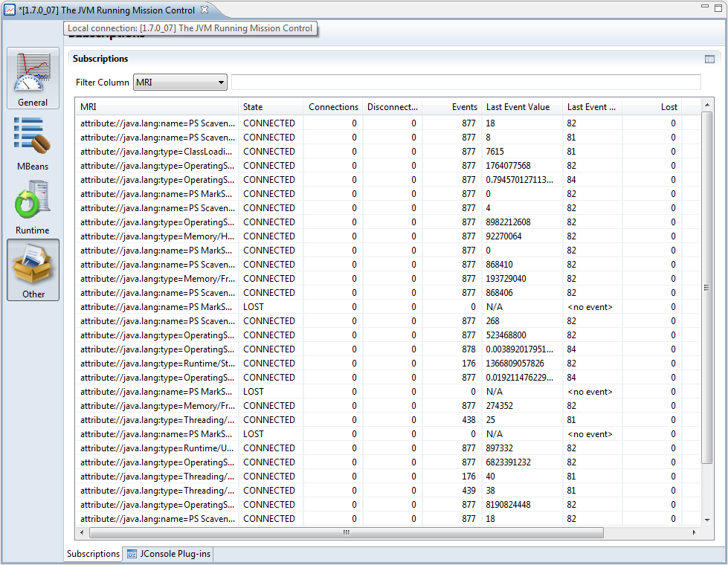The image size is (728, 565).
Task: Close the JVM Running Mission Control editor tab
Action: click(204, 9)
